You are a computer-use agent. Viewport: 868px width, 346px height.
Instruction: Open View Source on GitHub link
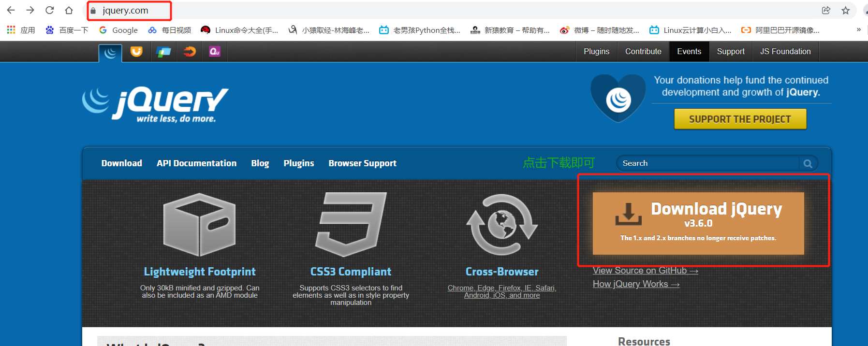646,271
